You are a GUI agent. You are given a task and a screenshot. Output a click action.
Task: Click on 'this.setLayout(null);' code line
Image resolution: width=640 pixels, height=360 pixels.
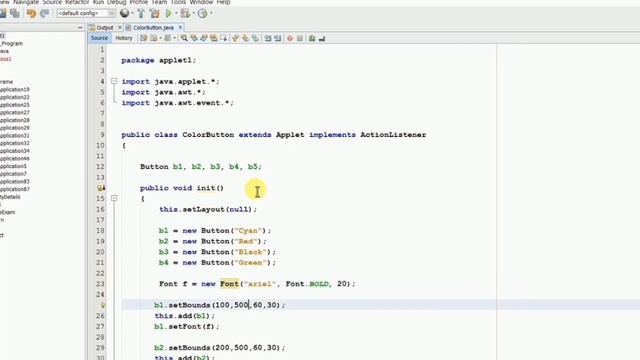click(208, 209)
